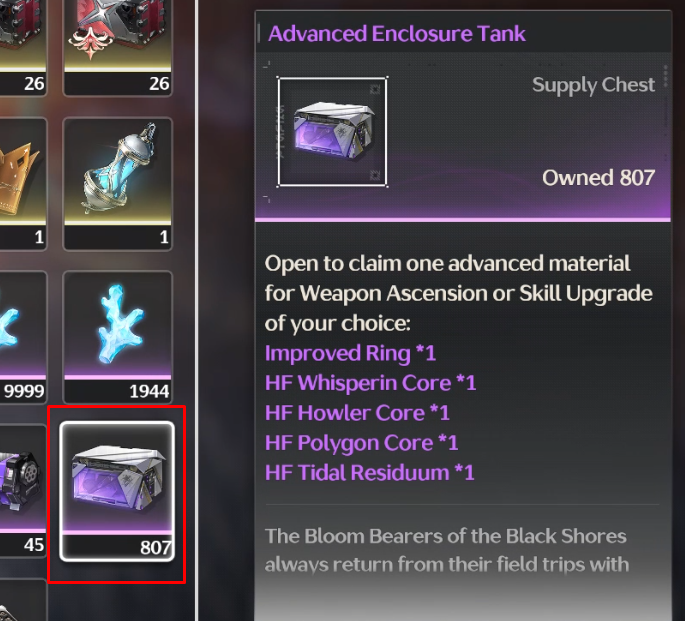
Task: Select the purple machine item showing 45
Action: (23, 490)
